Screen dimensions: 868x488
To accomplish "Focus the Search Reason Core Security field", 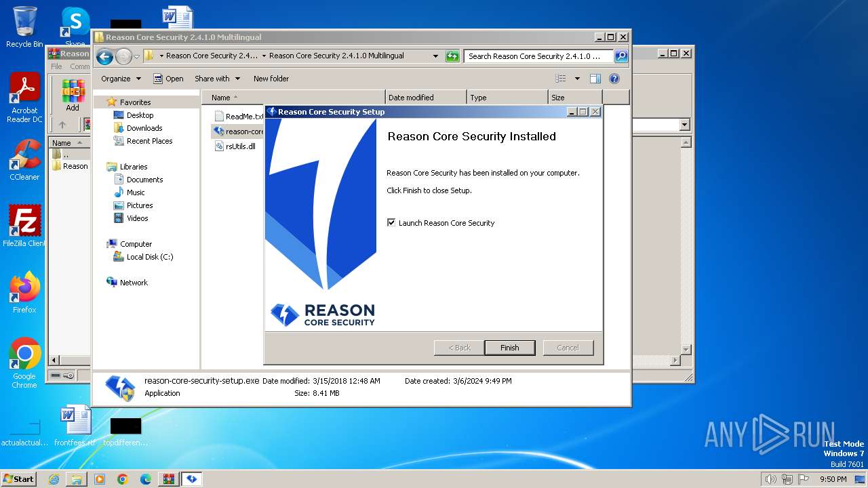I will pyautogui.click(x=539, y=56).
